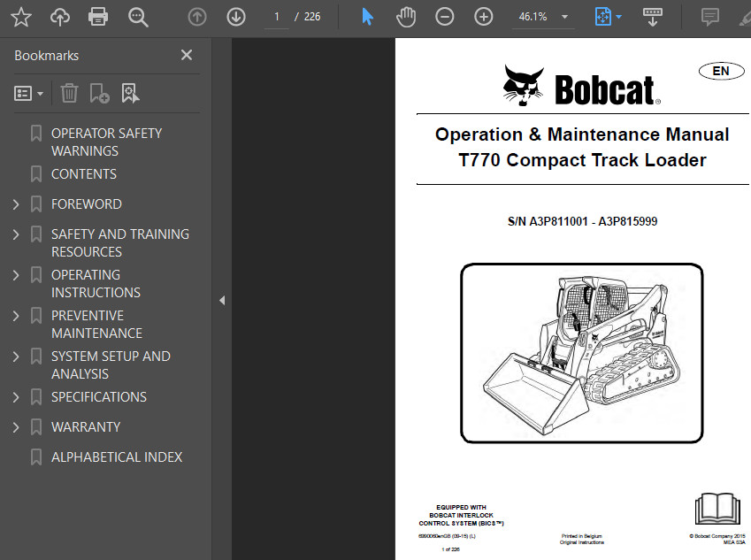The width and height of the screenshot is (751, 560).
Task: Expand the SPECIFICATIONS bookmark
Action: (x=16, y=397)
